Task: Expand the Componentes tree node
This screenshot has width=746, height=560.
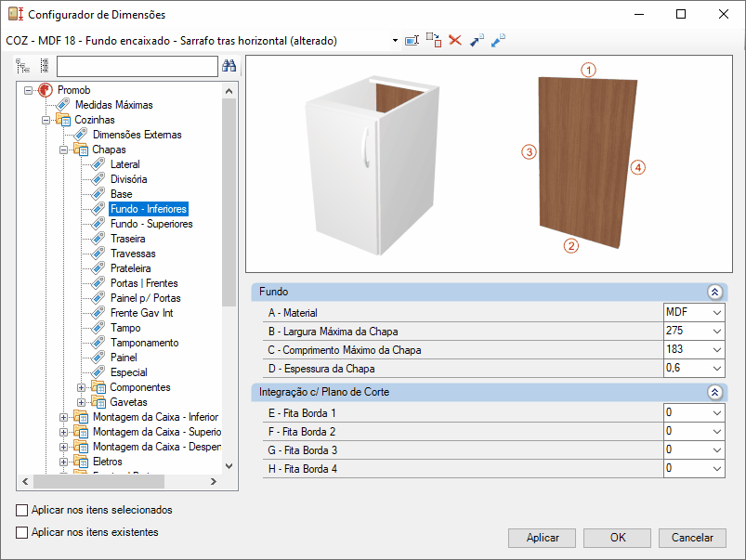Action: (82, 387)
